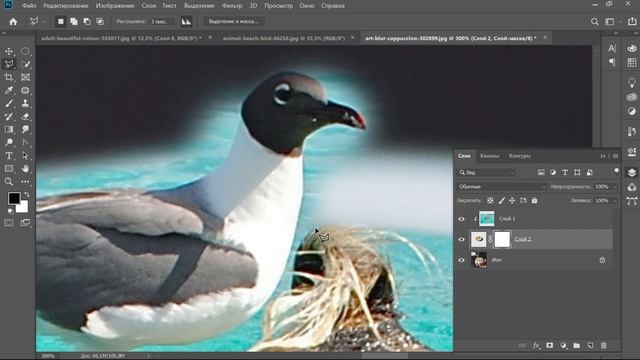Open Файл menu
The height and width of the screenshot is (360, 640).
[29, 6]
